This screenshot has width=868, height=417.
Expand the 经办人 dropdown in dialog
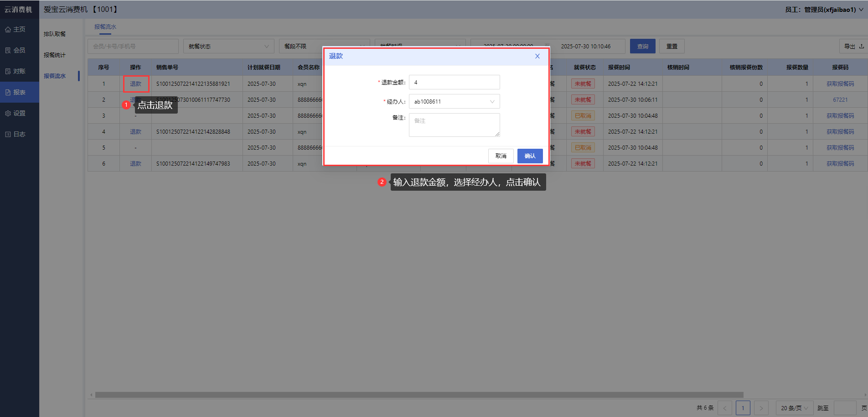[454, 101]
